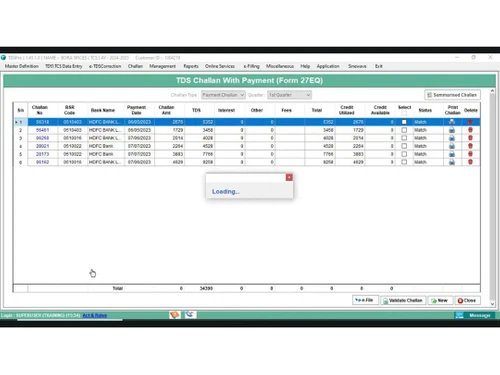Open the Exit menu item
Image resolution: width=500 pixels, height=375 pixels.
pyautogui.click(x=379, y=66)
